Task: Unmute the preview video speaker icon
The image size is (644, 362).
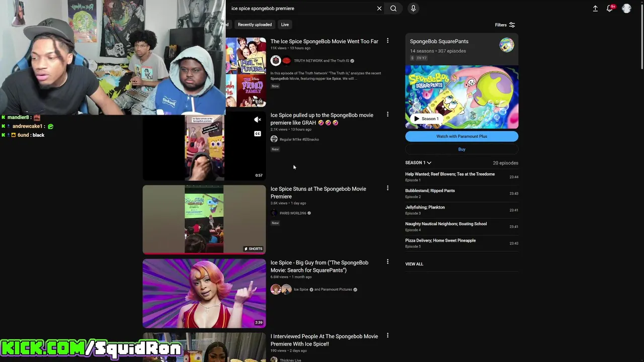Action: 258,120
